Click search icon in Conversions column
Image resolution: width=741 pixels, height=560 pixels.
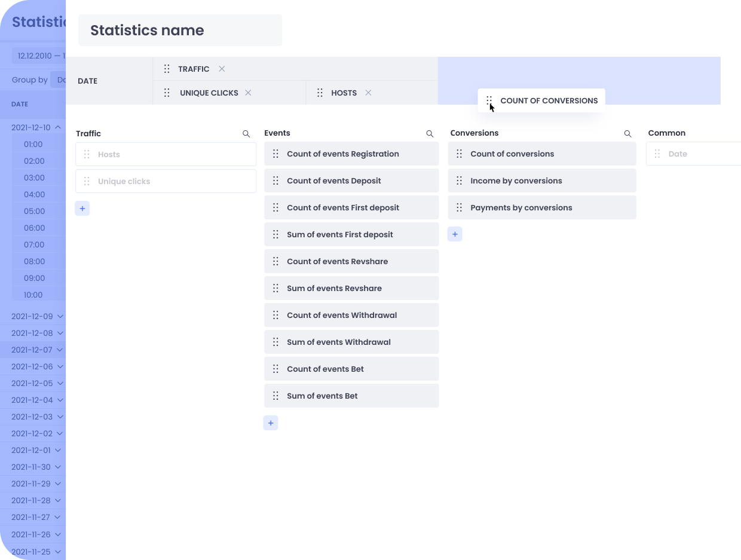[x=627, y=134]
